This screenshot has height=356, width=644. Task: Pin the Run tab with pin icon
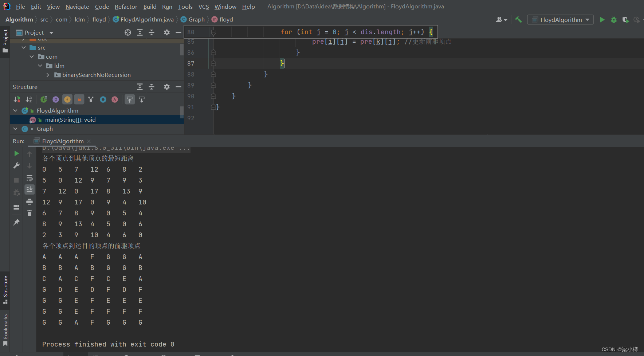pyautogui.click(x=16, y=222)
